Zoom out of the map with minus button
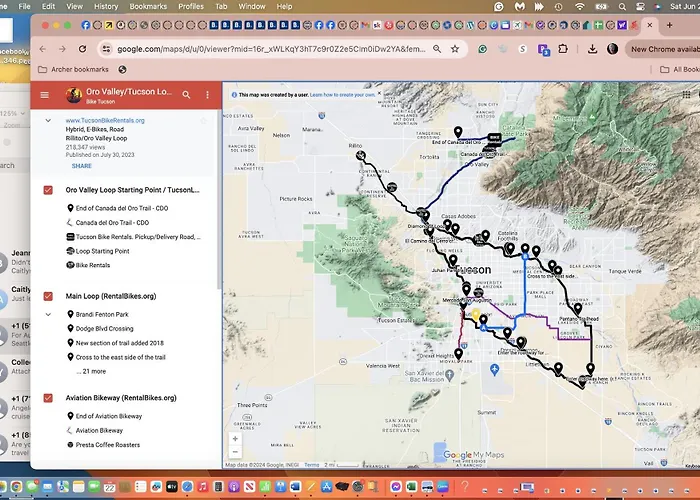The height and width of the screenshot is (500, 700). (x=235, y=452)
